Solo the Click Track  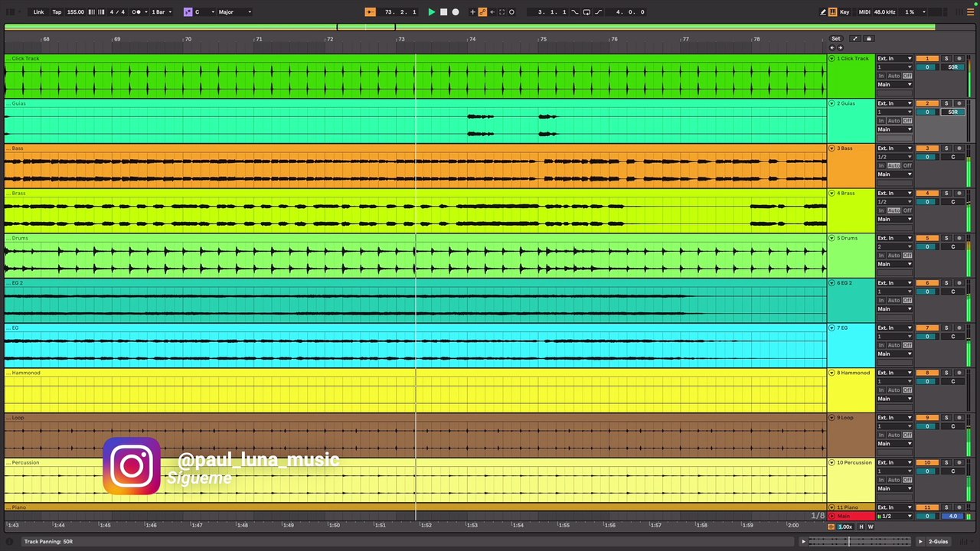pos(946,58)
